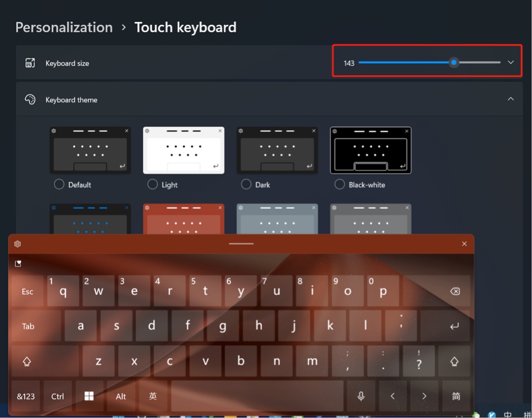The image size is (532, 418).
Task: Click the microphone voice typing key
Action: tap(361, 396)
